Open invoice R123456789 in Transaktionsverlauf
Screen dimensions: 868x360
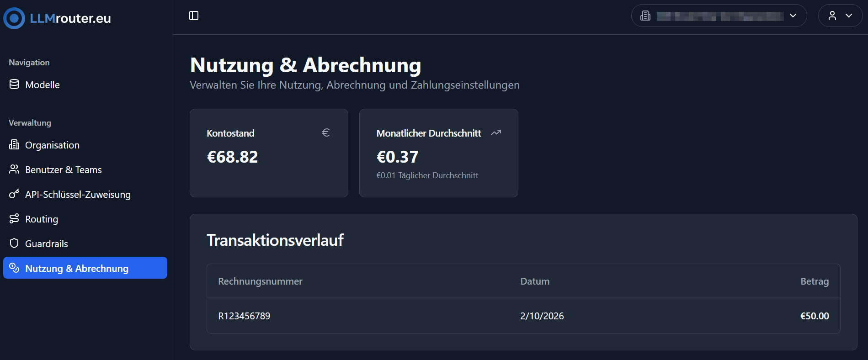click(244, 316)
